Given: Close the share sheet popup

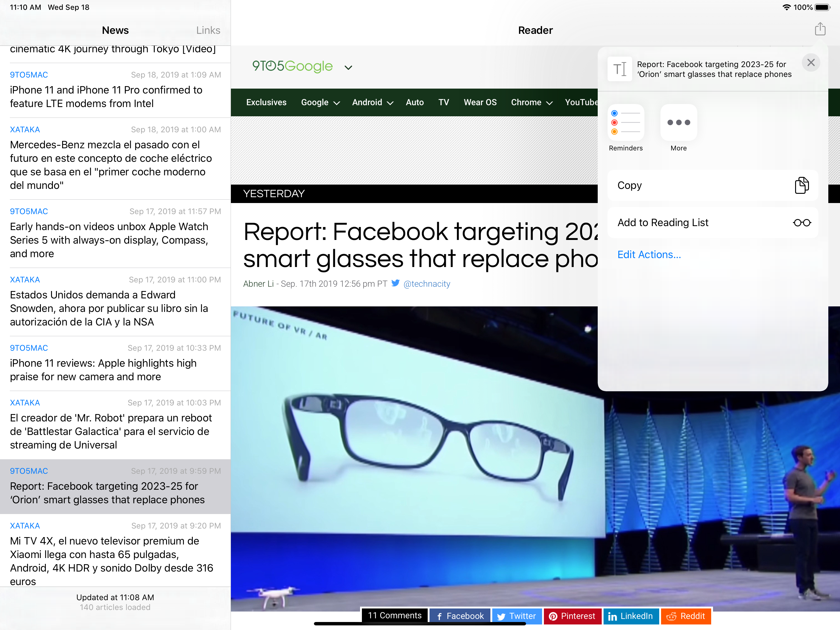Looking at the screenshot, I should (x=810, y=63).
